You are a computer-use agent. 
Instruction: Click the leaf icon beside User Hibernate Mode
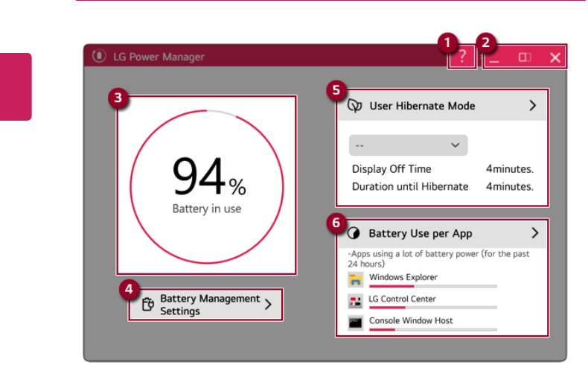click(x=355, y=106)
